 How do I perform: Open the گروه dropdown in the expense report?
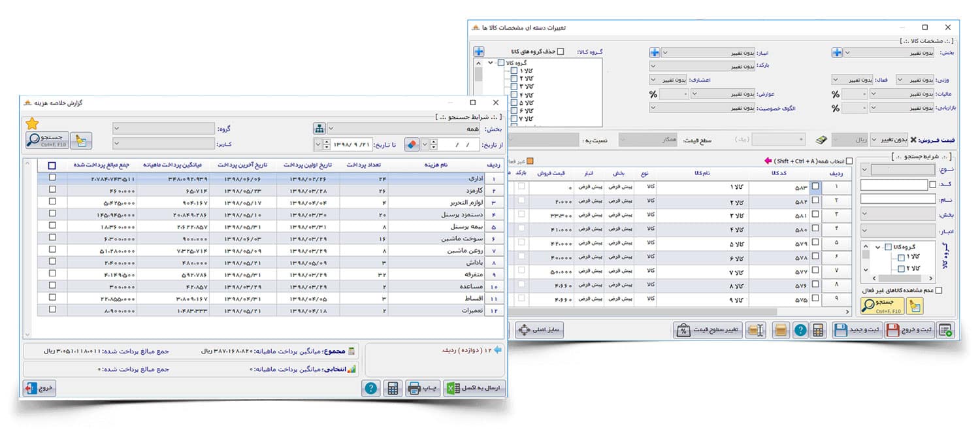click(163, 128)
